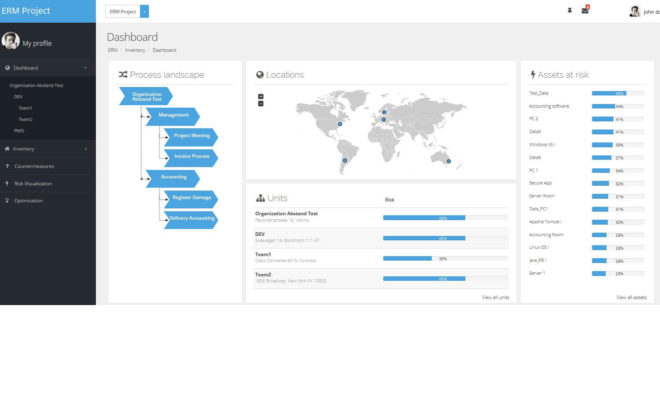
Task: Zoom out on the Locations map
Action: point(261,104)
